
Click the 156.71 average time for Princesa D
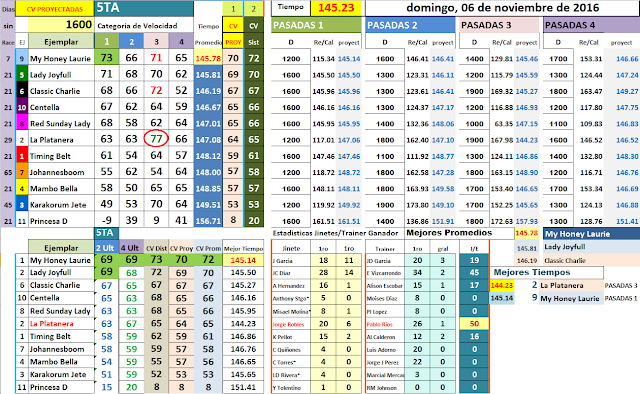pyautogui.click(x=208, y=221)
